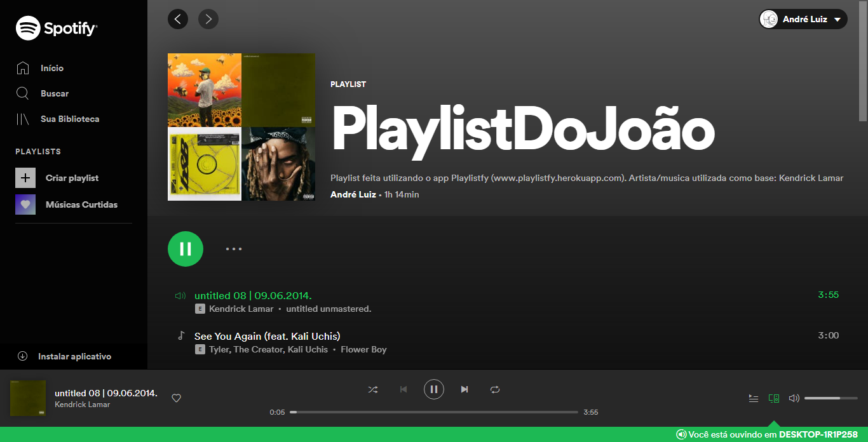This screenshot has height=442, width=868.
Task: Toggle shuffle mode
Action: (372, 389)
